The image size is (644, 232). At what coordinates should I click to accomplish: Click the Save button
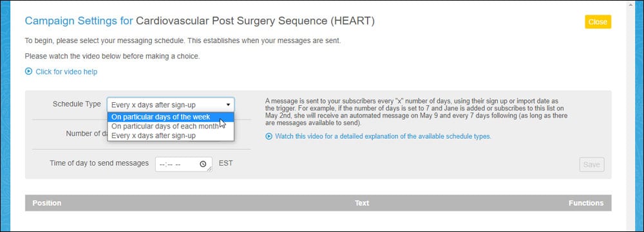click(592, 165)
